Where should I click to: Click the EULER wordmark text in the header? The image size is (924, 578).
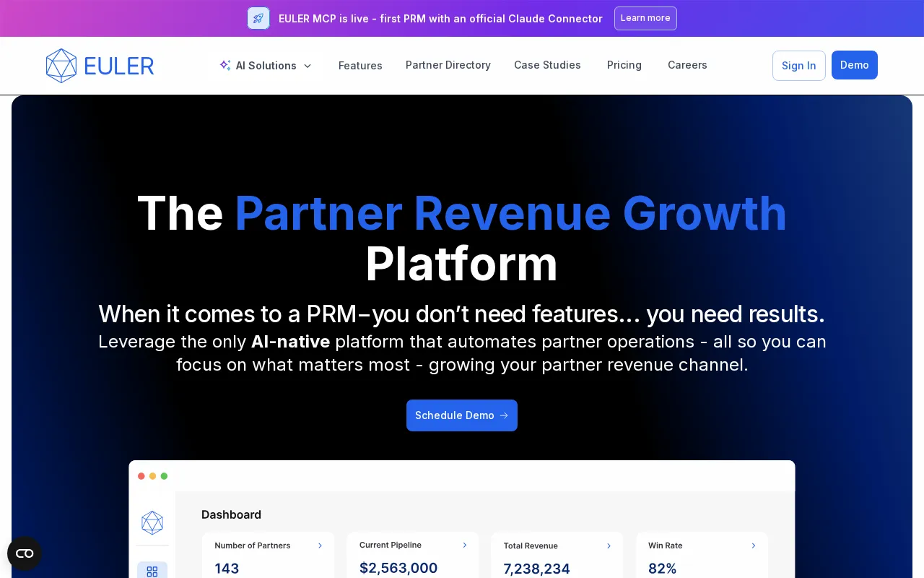click(119, 66)
